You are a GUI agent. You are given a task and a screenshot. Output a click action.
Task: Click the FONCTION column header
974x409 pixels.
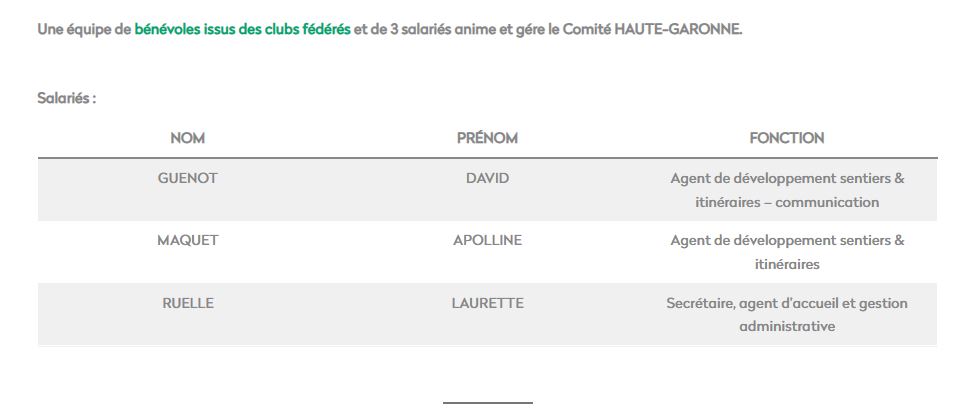click(x=787, y=138)
